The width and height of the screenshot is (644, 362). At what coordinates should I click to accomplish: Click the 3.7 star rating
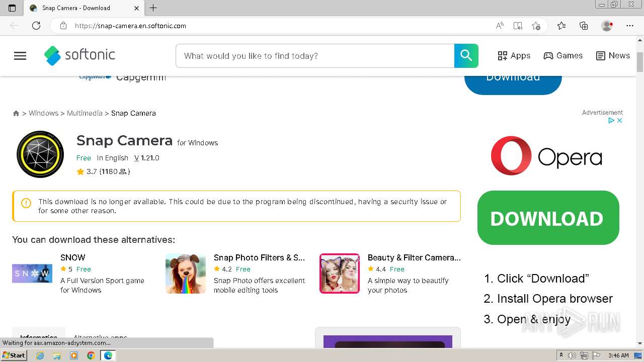tap(87, 171)
